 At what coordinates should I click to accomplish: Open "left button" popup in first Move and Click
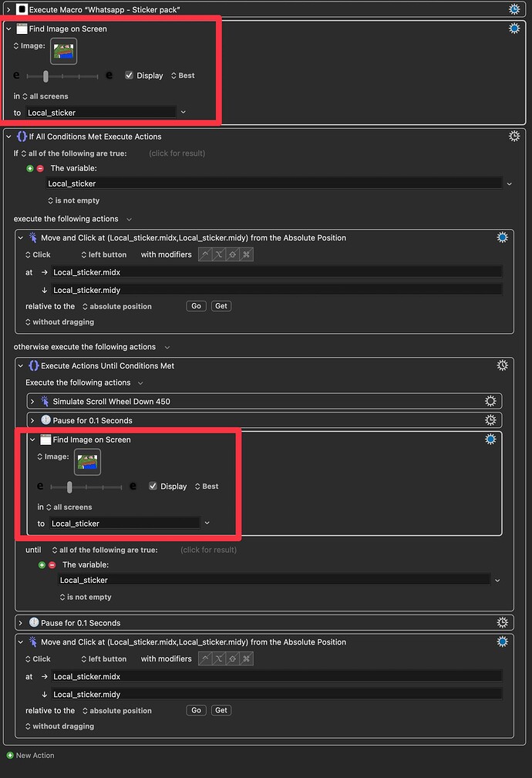coord(106,254)
